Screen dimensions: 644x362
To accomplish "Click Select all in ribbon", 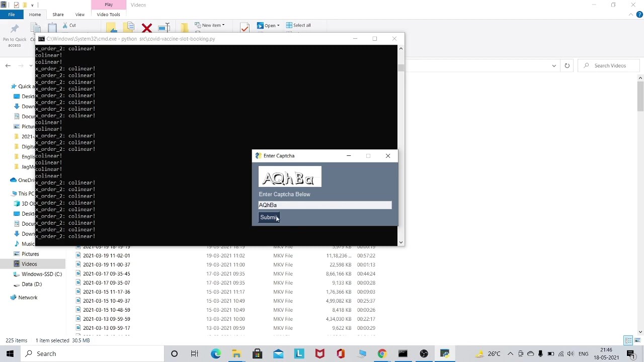I will coord(298,25).
